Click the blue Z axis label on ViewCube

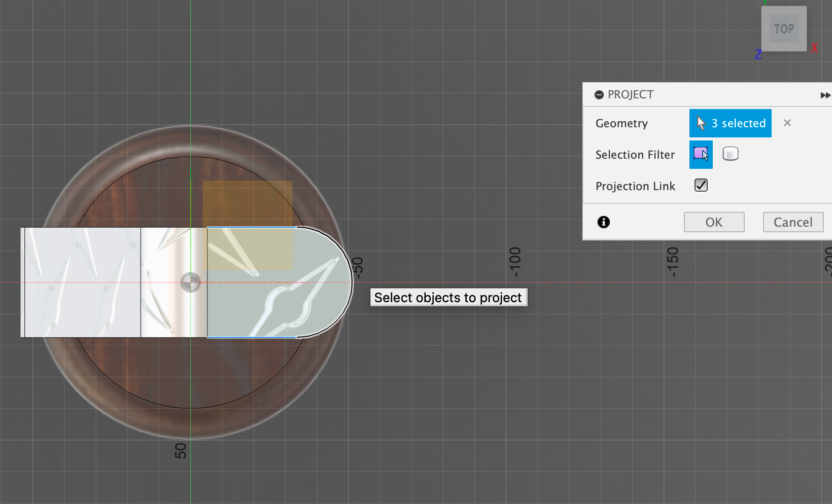758,54
